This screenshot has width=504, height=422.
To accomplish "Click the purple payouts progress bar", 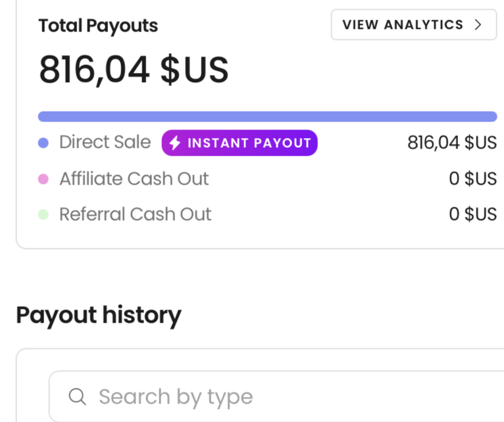I will [267, 116].
